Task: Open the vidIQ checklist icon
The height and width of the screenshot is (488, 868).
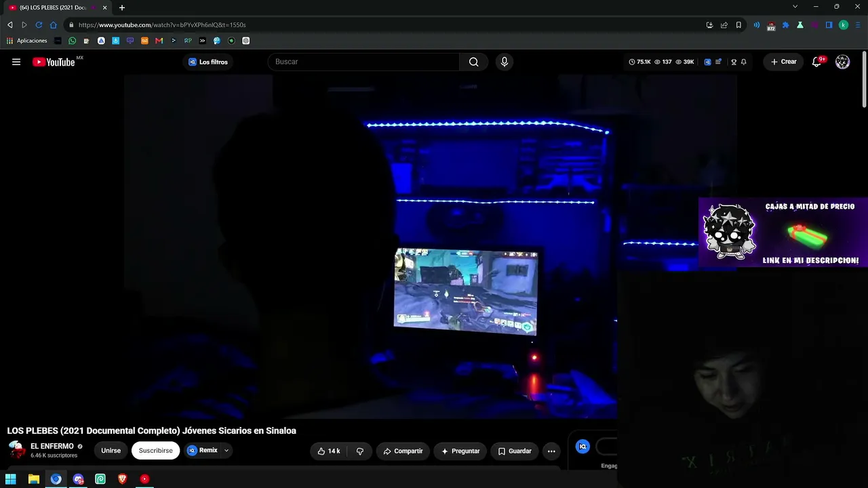Action: 718,62
